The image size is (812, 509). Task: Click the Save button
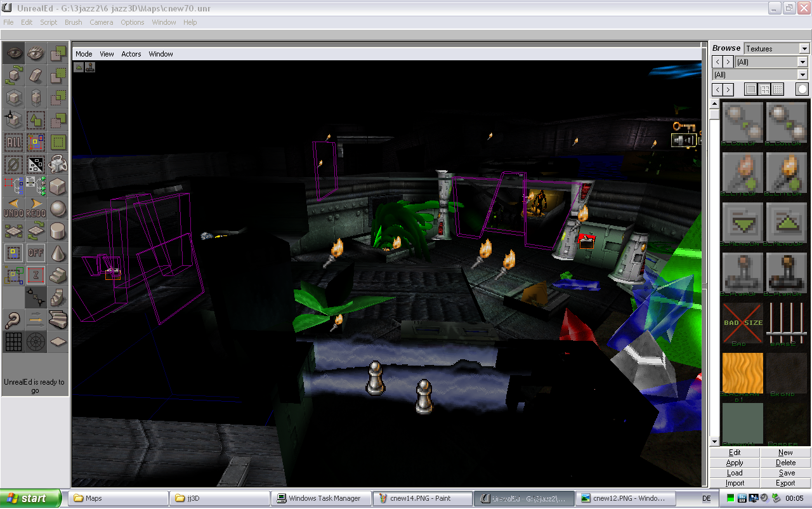click(x=785, y=473)
